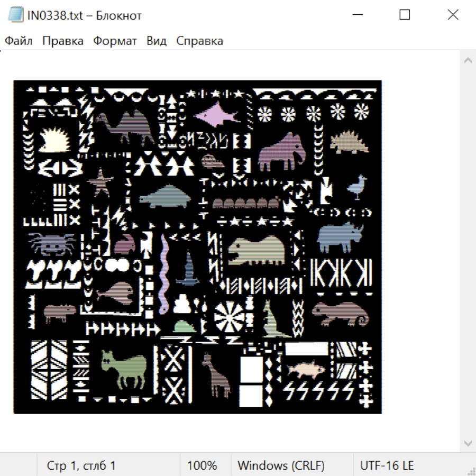Click the scroll up arrow of the vertical scrollbar
Screen dimensions: 476x476
(468, 61)
